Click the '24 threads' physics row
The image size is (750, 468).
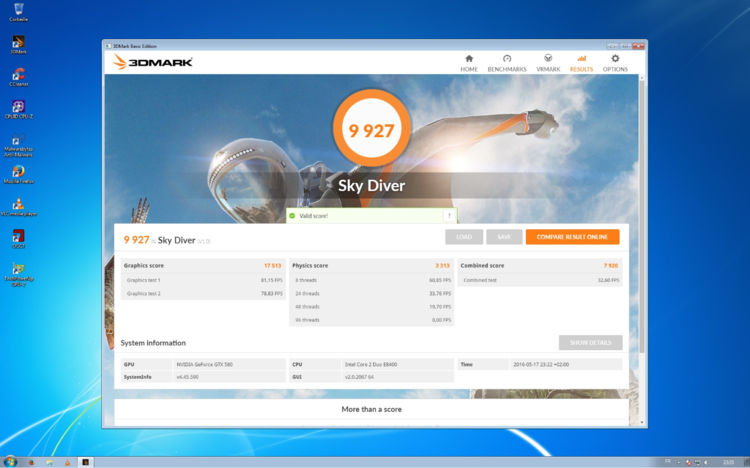coord(371,294)
